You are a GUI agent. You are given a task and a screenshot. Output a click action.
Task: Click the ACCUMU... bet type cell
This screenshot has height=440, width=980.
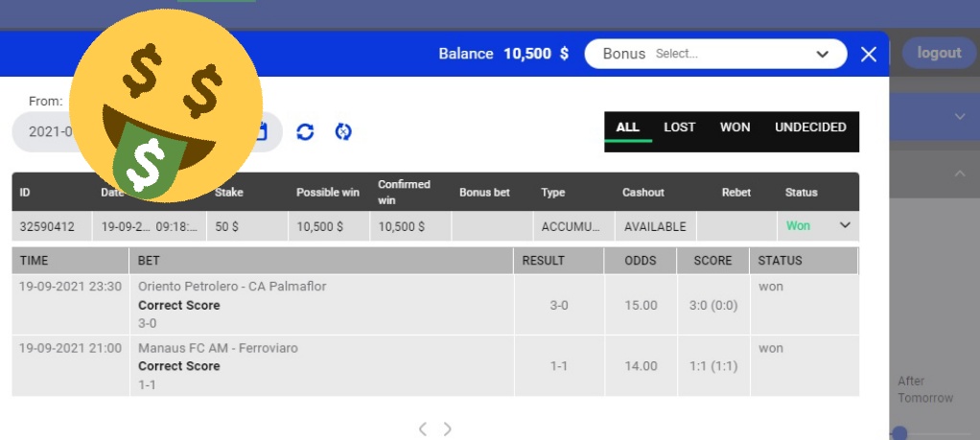[x=574, y=227]
